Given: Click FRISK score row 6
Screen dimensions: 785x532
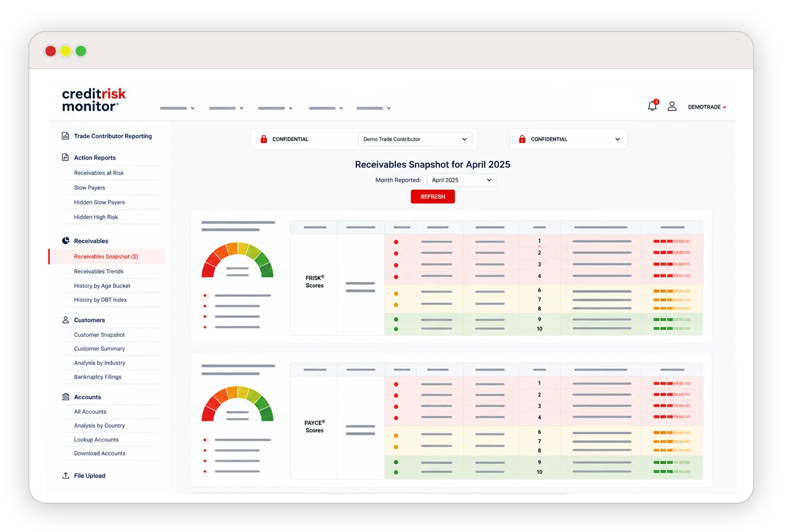Looking at the screenshot, I should point(543,290).
